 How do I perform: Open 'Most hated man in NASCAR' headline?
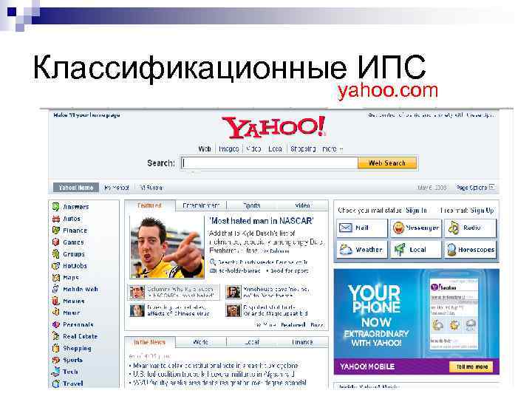coord(262,221)
